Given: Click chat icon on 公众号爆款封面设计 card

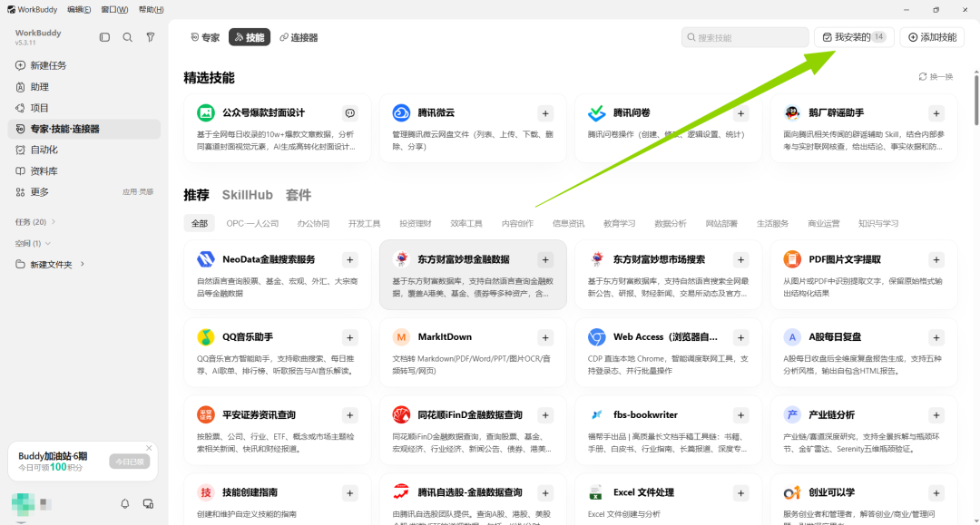Looking at the screenshot, I should [x=350, y=113].
